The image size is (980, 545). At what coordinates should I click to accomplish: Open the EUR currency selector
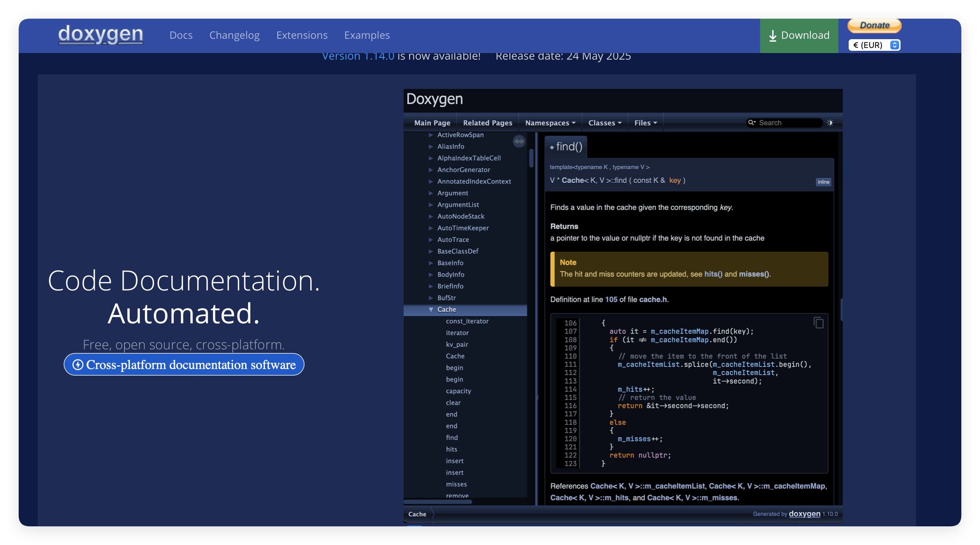[x=874, y=45]
